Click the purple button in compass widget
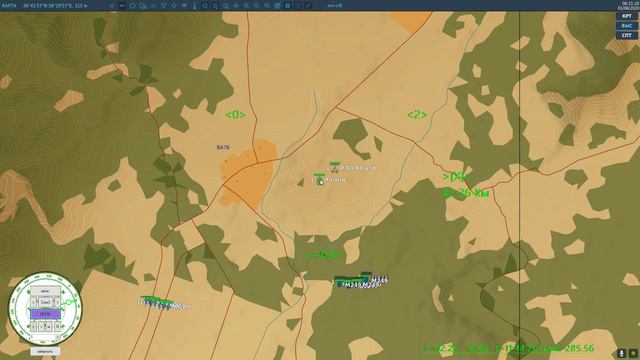Viewport: 640px width, 360px height. pyautogui.click(x=45, y=314)
